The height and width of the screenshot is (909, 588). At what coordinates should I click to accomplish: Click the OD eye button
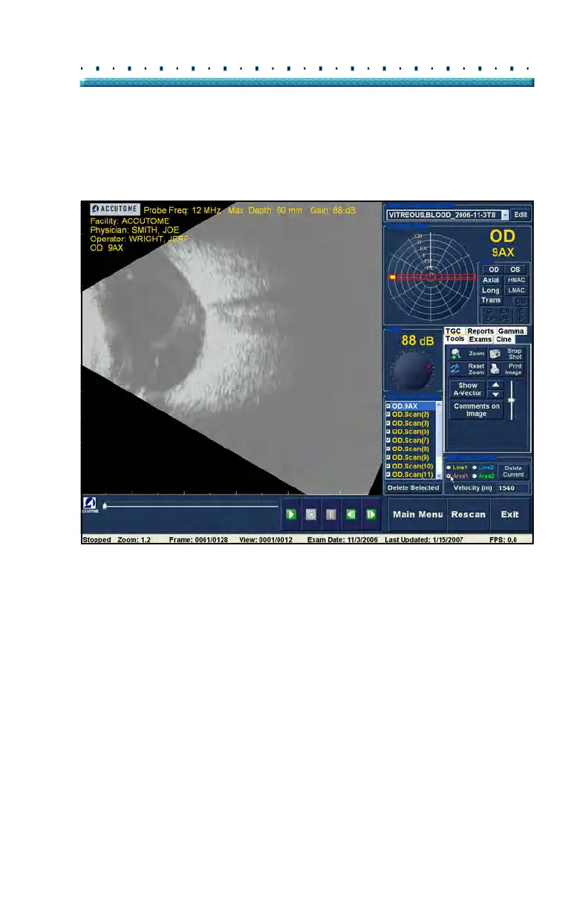pyautogui.click(x=493, y=270)
